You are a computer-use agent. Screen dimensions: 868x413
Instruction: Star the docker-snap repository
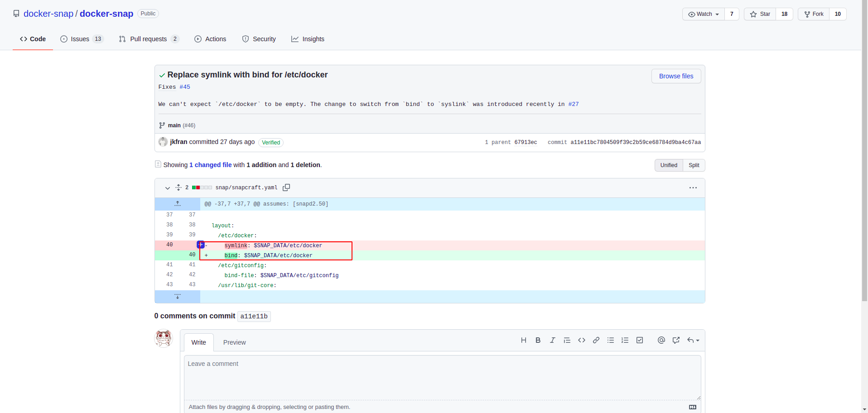pyautogui.click(x=760, y=14)
